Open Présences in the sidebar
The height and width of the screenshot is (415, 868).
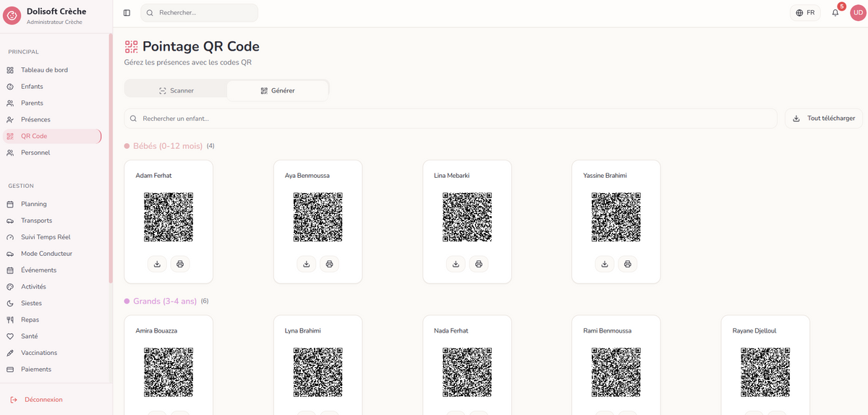click(x=52, y=119)
